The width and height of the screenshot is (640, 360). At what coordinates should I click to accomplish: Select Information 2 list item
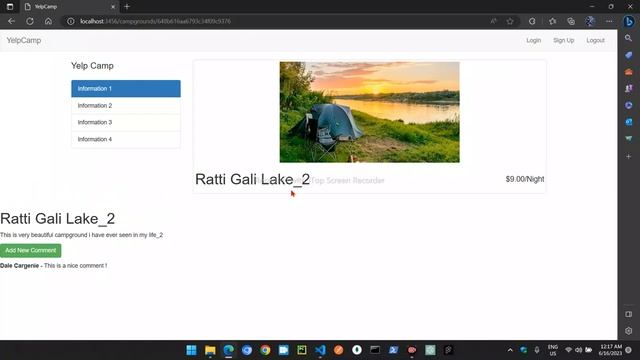tap(126, 106)
